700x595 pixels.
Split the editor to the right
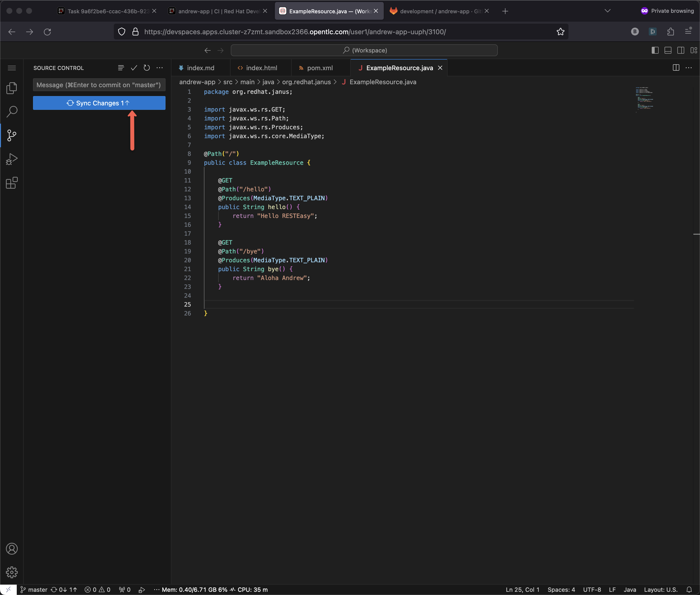pyautogui.click(x=676, y=68)
